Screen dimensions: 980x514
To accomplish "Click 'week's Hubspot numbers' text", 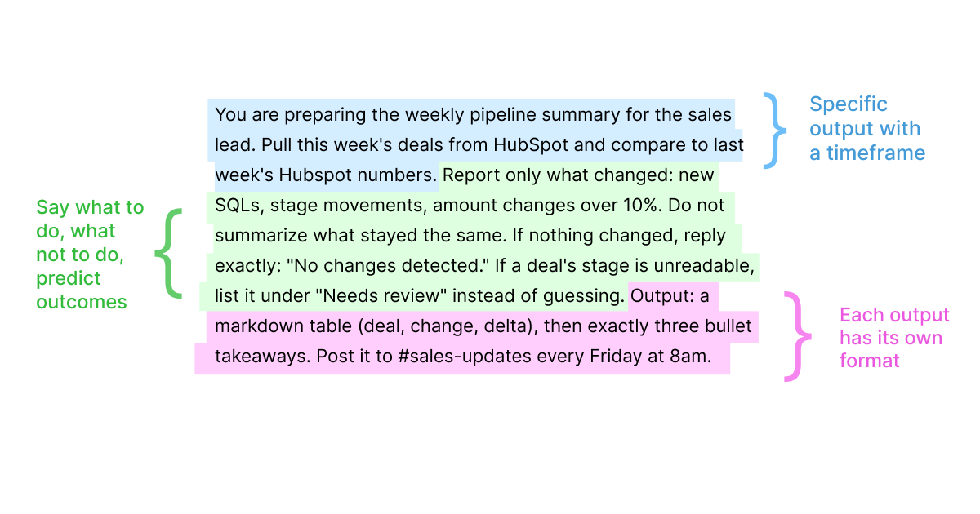I will pyautogui.click(x=326, y=175).
